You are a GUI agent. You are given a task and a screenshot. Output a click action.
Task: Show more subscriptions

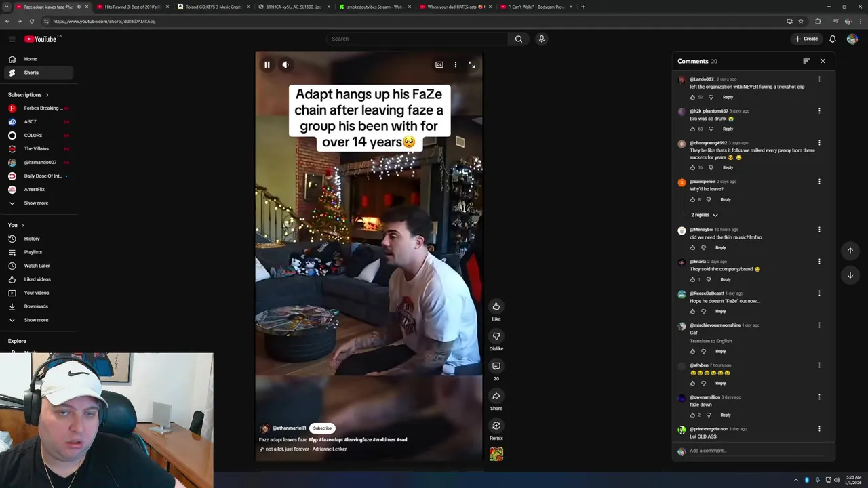tap(37, 203)
